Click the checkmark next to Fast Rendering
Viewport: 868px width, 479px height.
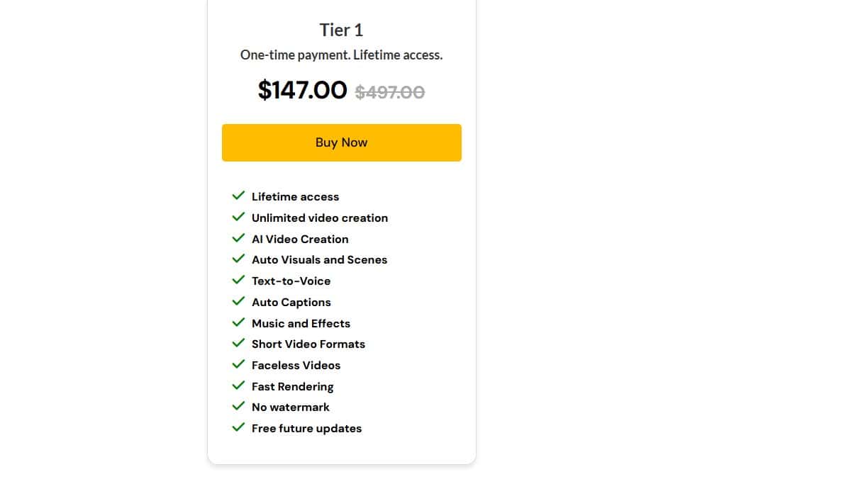239,385
